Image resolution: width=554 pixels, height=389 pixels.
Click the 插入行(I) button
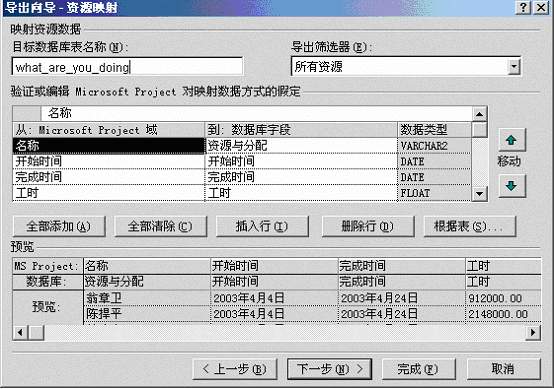point(262,226)
